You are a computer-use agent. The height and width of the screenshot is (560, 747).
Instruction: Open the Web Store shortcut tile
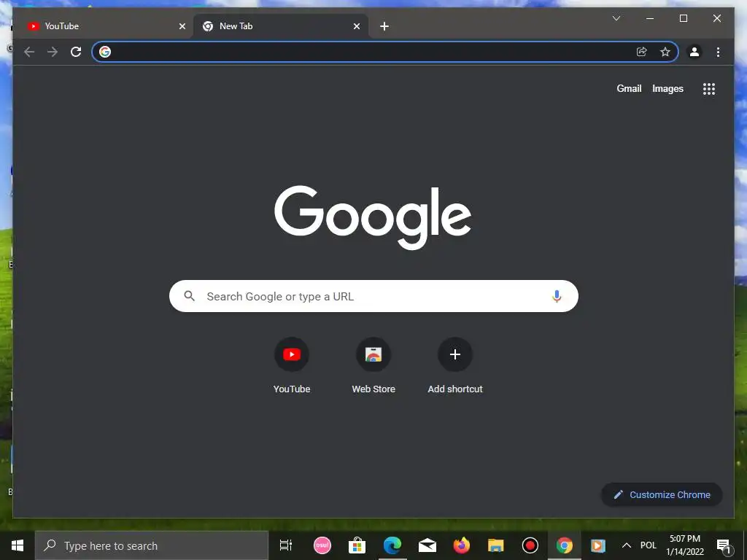point(373,365)
